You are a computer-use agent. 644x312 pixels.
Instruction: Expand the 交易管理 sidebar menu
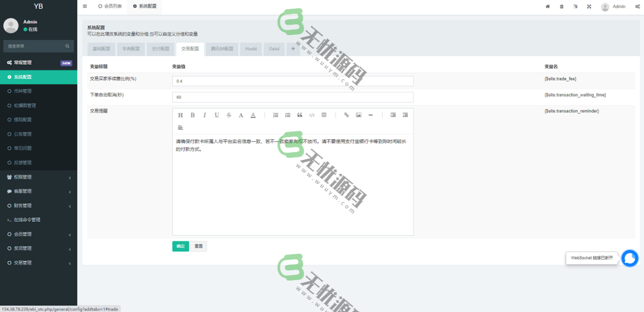[x=39, y=263]
